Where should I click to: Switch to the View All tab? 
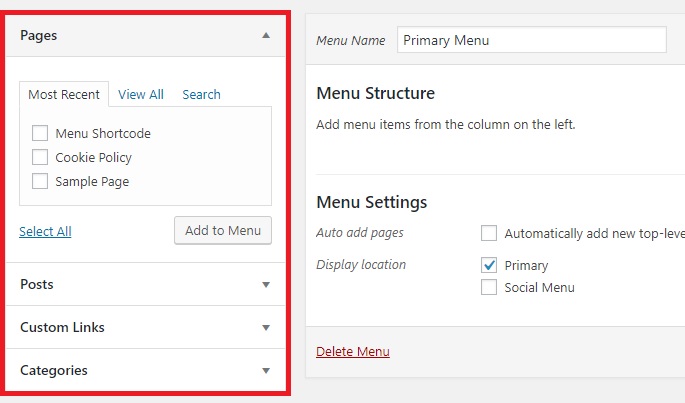click(141, 94)
